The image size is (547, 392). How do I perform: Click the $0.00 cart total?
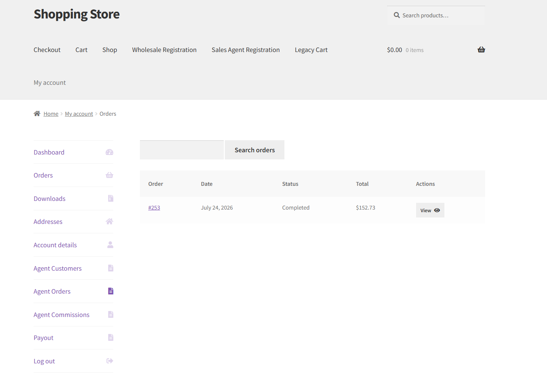pos(395,50)
